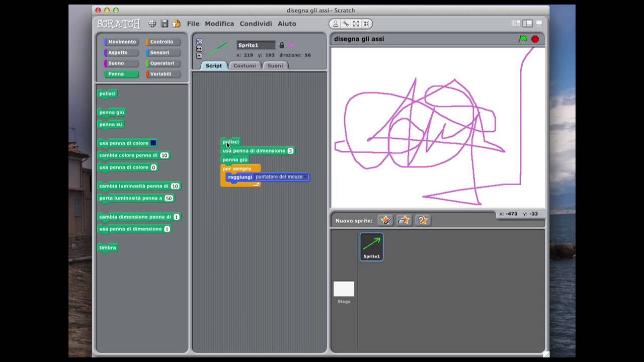Viewport: 644px width, 362px height.
Task: Select the grow sprite tool
Action: pos(356,24)
